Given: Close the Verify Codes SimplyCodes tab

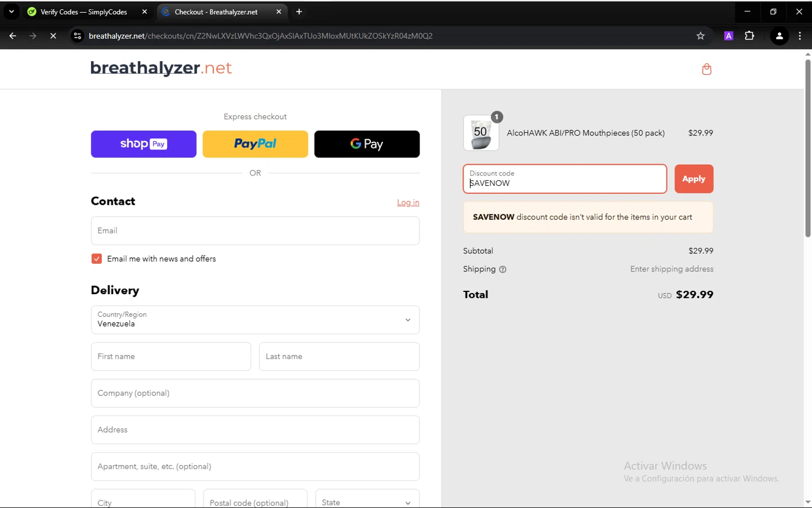Looking at the screenshot, I should [x=145, y=12].
